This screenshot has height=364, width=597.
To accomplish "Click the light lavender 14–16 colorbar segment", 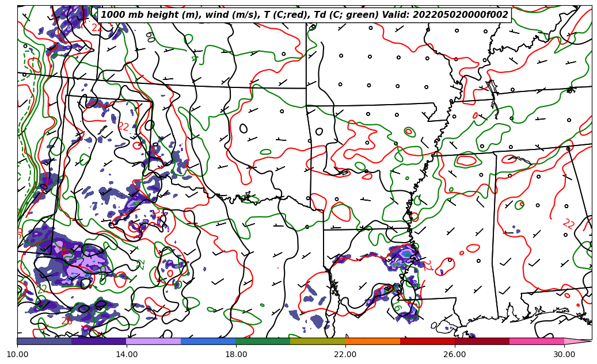I will (x=154, y=341).
